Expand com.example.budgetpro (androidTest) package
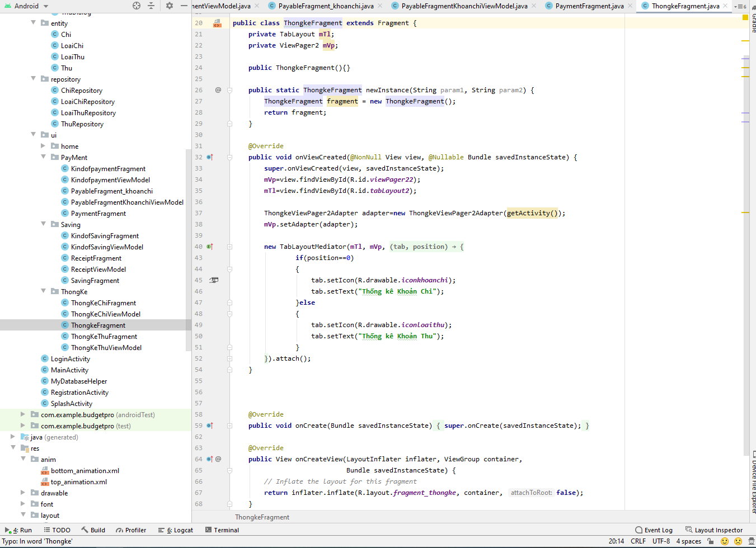This screenshot has width=756, height=548. 23,414
